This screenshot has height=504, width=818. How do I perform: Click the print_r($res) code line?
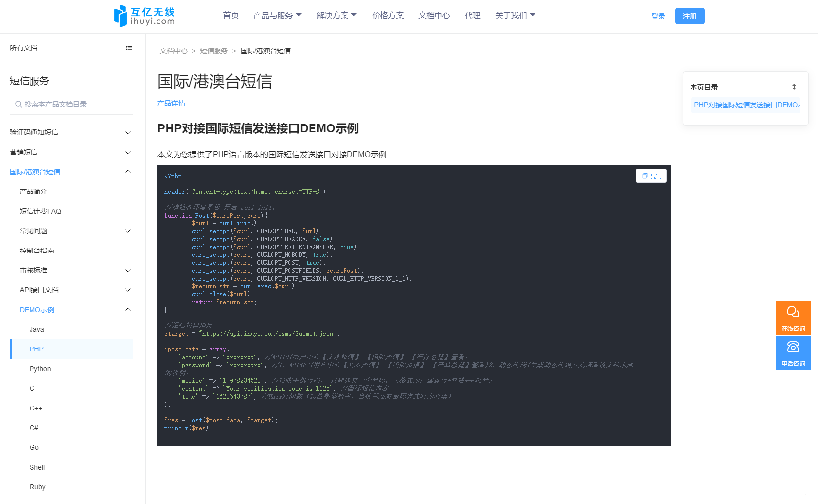(x=188, y=428)
